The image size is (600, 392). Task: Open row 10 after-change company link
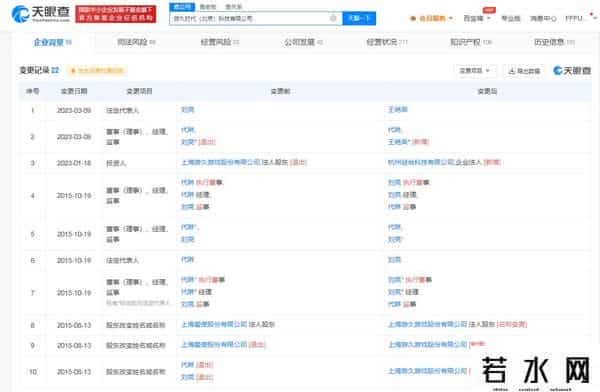click(428, 371)
